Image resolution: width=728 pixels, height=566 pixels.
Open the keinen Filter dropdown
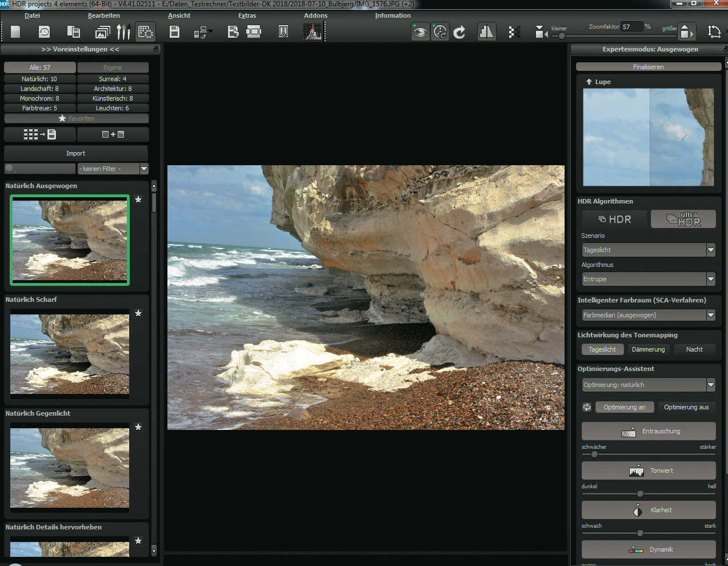coord(144,169)
